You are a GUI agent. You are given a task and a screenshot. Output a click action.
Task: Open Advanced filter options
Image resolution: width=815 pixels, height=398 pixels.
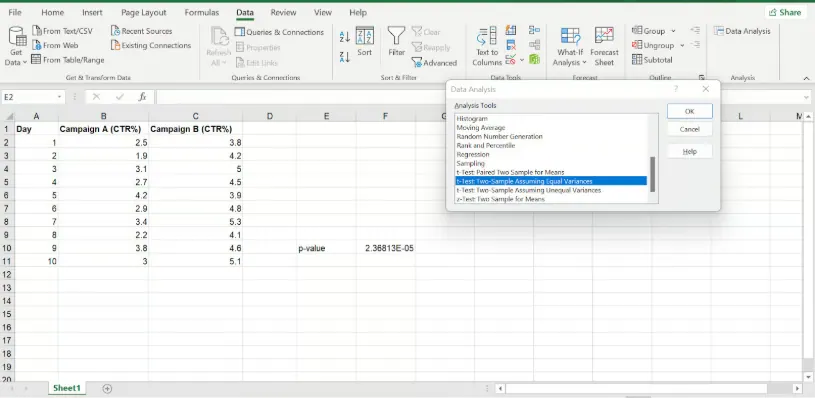[x=434, y=63]
